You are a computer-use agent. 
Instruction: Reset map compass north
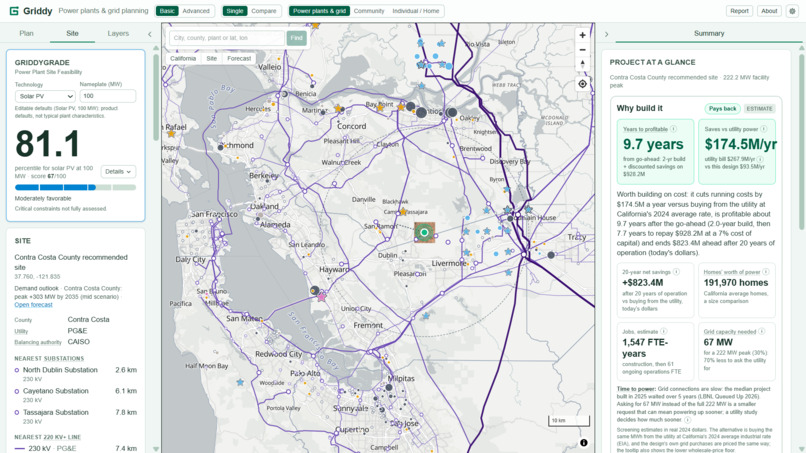(x=582, y=64)
